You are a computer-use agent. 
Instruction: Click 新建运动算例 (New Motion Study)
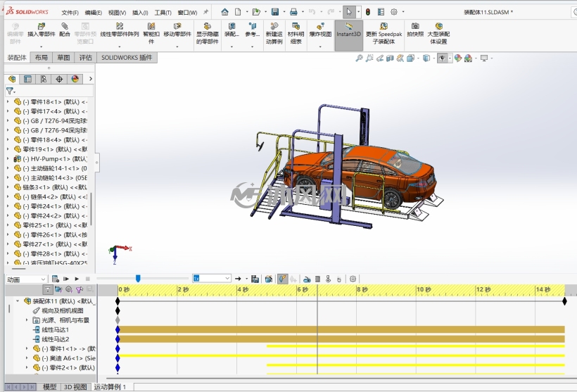[274, 33]
